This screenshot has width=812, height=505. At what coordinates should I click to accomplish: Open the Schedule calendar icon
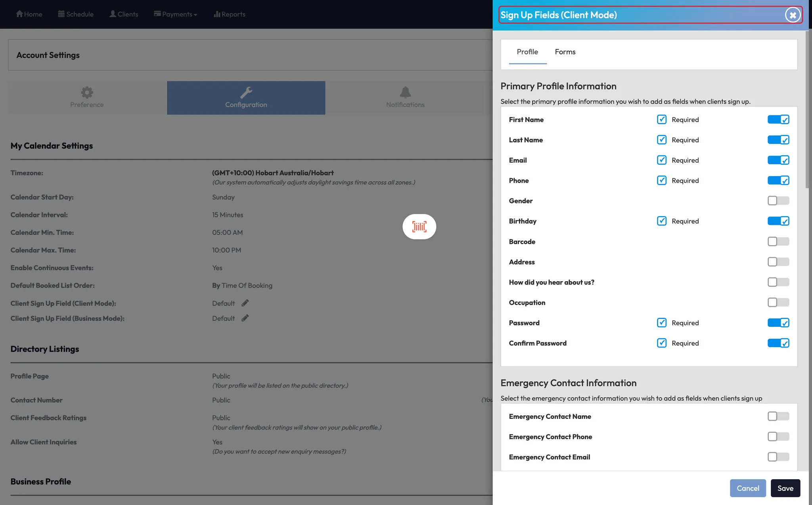point(61,14)
